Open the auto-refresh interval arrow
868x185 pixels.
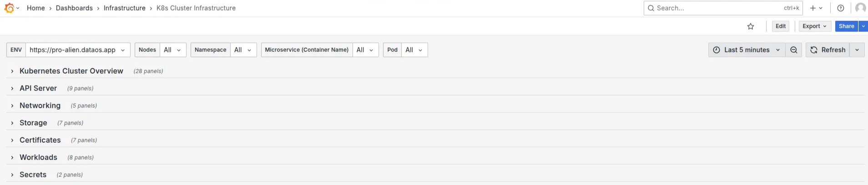click(857, 50)
